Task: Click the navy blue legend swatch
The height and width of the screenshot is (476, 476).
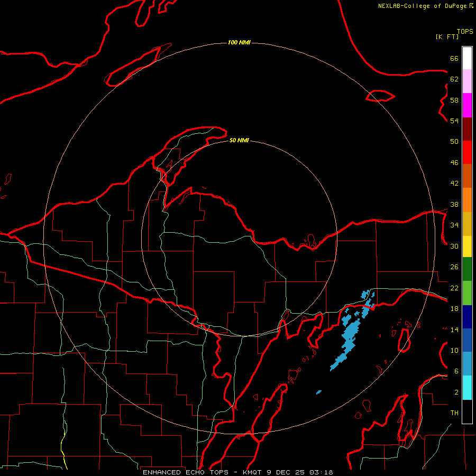Action: coord(467,317)
